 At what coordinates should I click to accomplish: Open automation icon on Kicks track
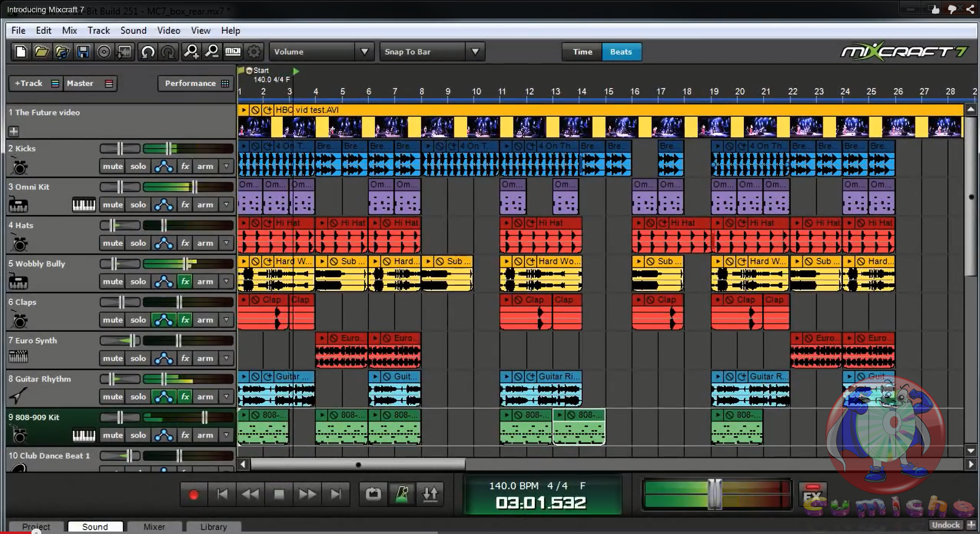click(x=164, y=167)
